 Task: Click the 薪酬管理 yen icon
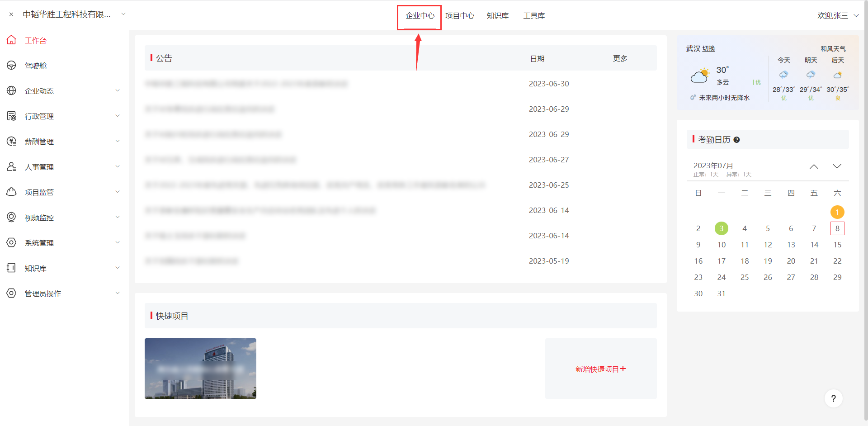pyautogui.click(x=11, y=142)
